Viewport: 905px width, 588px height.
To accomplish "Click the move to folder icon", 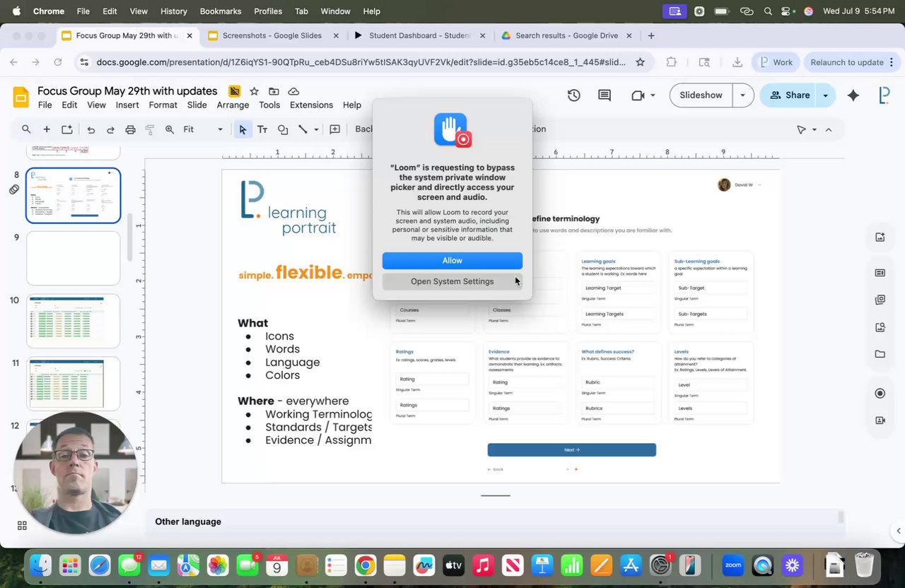I will pos(274,91).
